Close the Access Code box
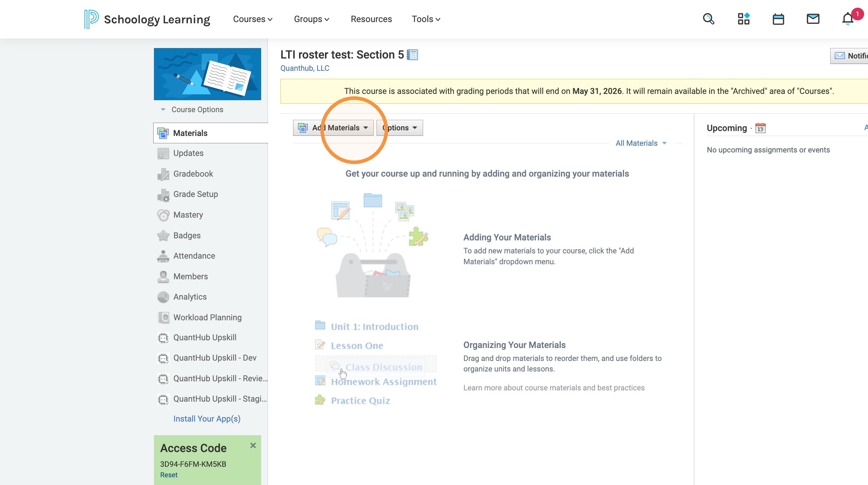868x485 pixels. (253, 445)
